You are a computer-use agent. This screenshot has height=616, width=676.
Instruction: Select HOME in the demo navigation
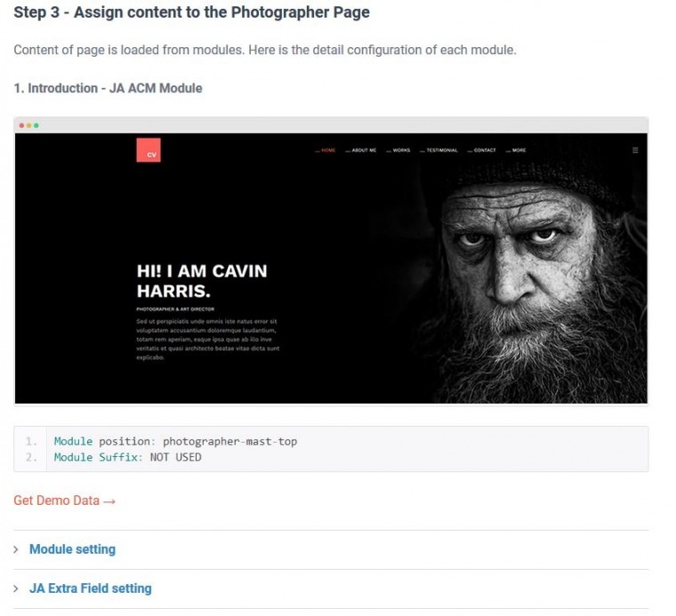click(327, 150)
